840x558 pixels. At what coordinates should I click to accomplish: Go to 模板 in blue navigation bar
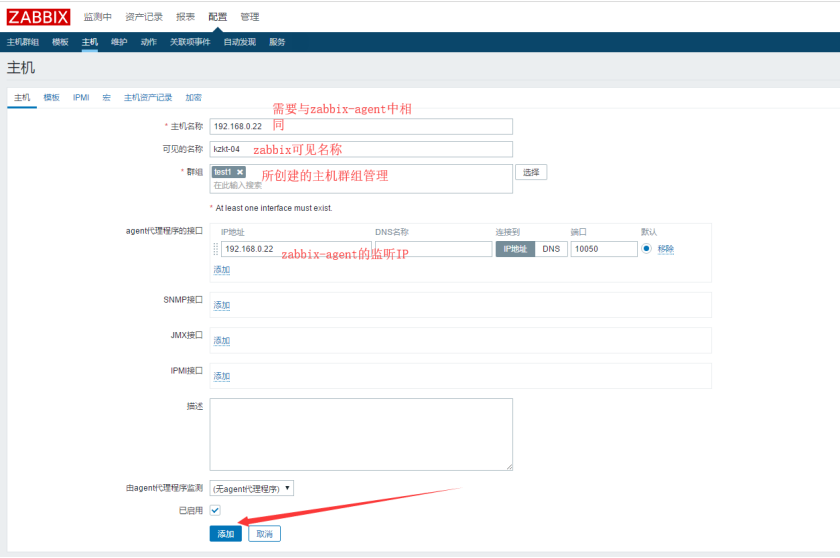pos(60,42)
